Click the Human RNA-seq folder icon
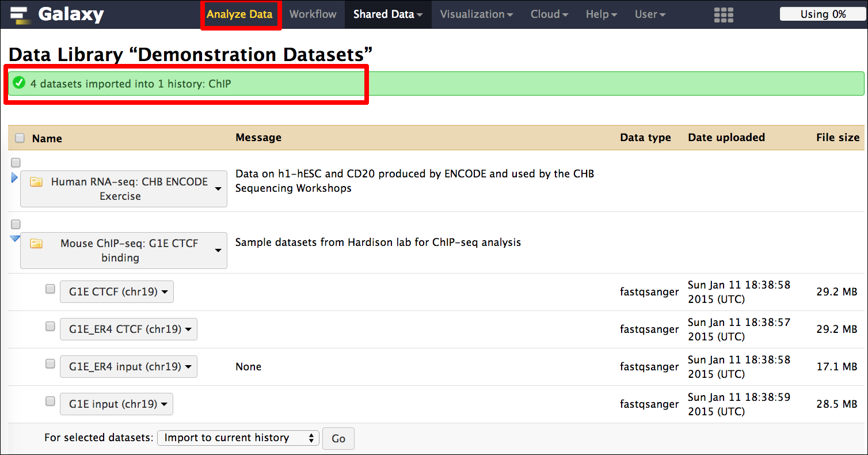This screenshot has height=455, width=868. coord(37,182)
